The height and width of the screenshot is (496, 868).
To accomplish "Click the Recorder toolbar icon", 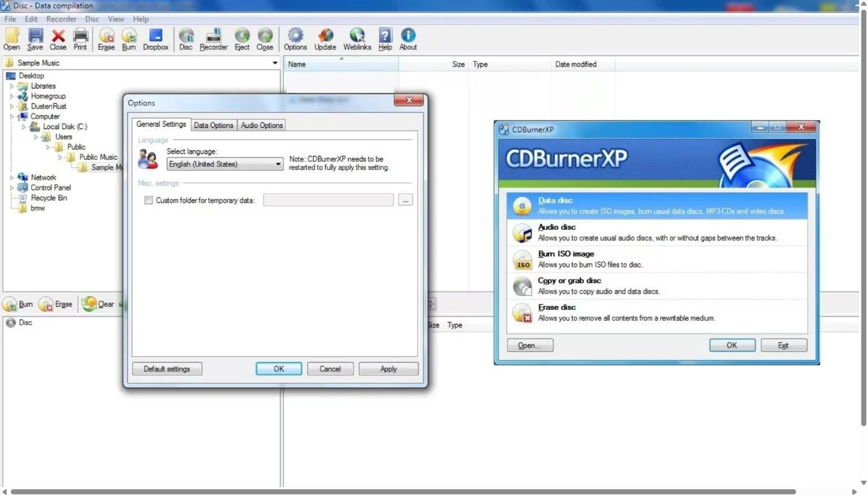I will pos(214,39).
